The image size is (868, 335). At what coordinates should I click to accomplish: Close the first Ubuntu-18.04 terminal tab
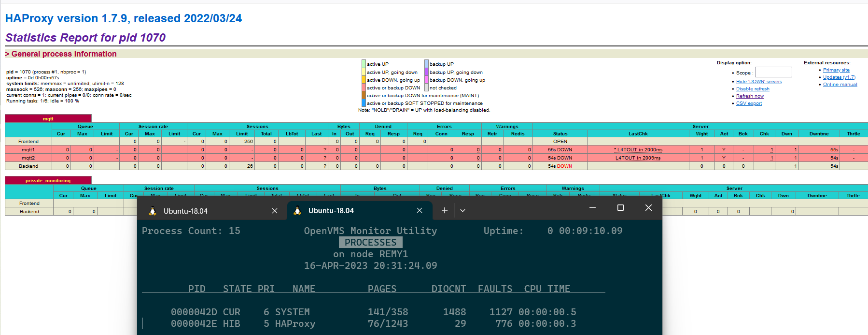click(x=275, y=211)
